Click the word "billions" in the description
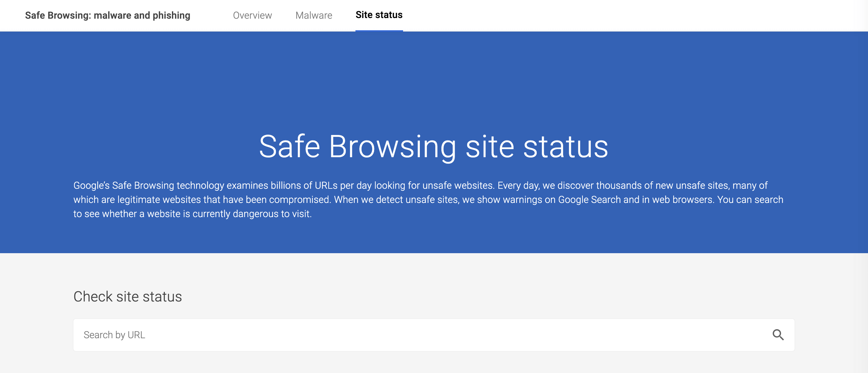 [286, 186]
